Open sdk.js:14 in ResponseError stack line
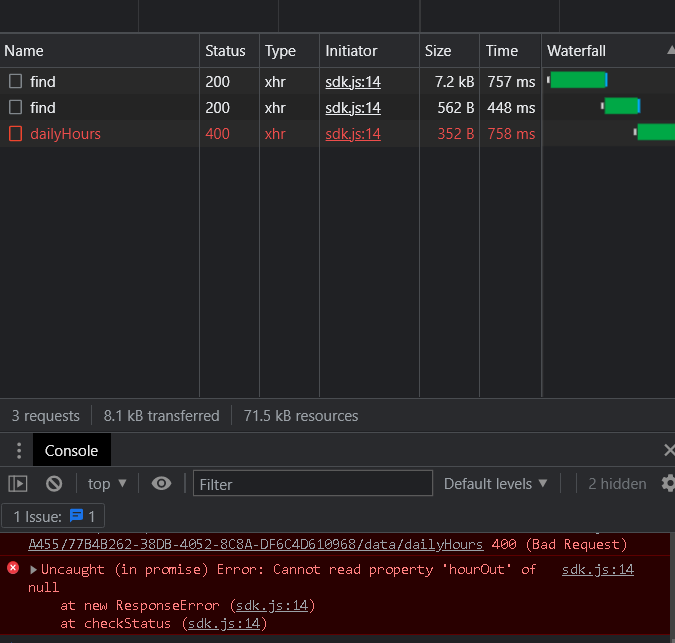 tap(272, 606)
